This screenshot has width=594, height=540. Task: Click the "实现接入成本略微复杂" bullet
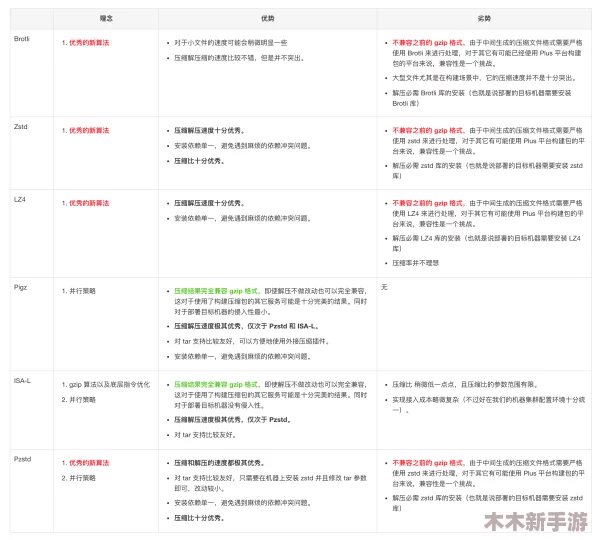pos(489,405)
